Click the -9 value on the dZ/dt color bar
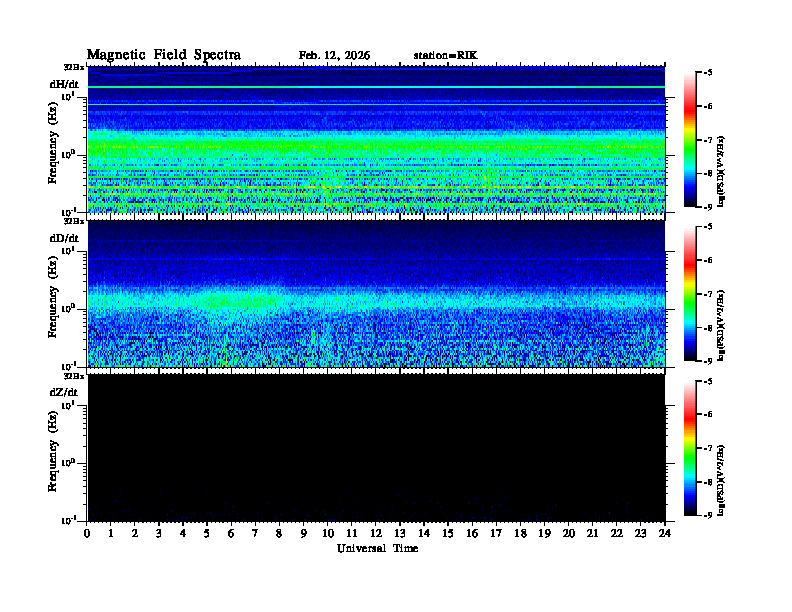The image size is (792, 612). point(707,515)
